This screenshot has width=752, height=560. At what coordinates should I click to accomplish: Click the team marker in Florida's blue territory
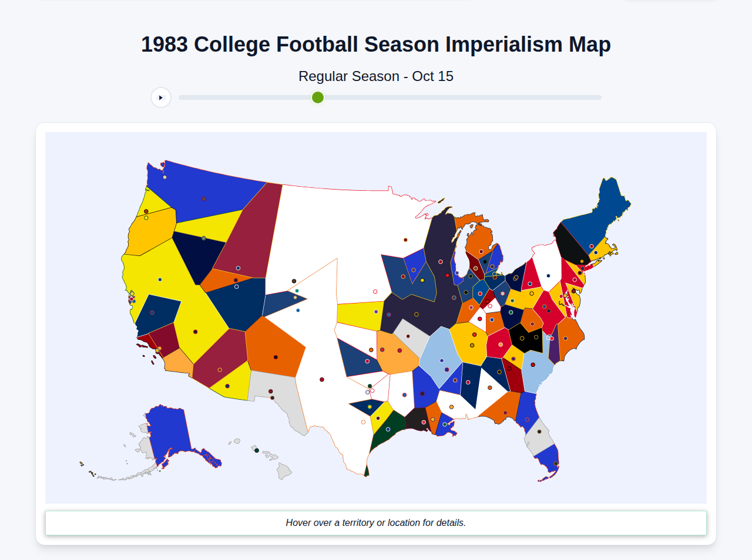click(528, 419)
